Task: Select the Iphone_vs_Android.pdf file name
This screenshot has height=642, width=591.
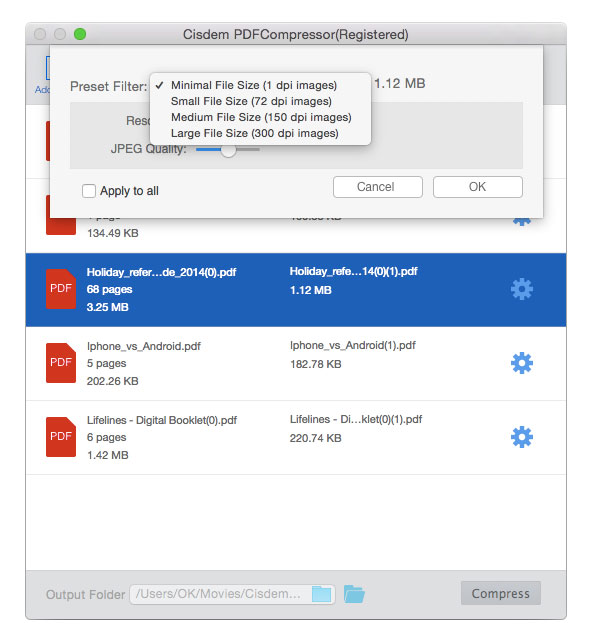Action: pyautogui.click(x=144, y=346)
